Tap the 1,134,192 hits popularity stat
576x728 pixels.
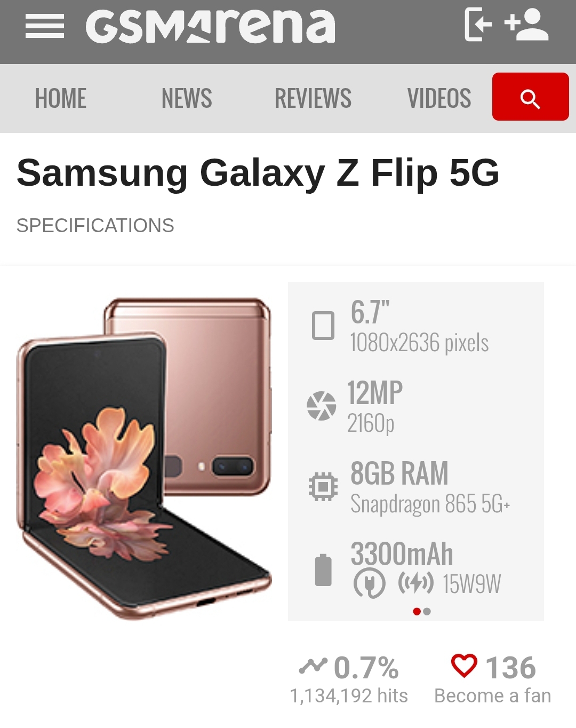pos(349,695)
